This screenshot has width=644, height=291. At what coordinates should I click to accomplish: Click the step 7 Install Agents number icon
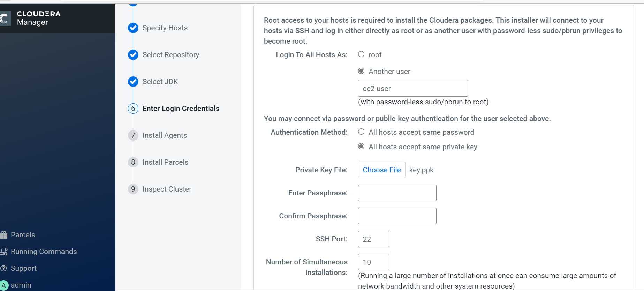coord(133,135)
